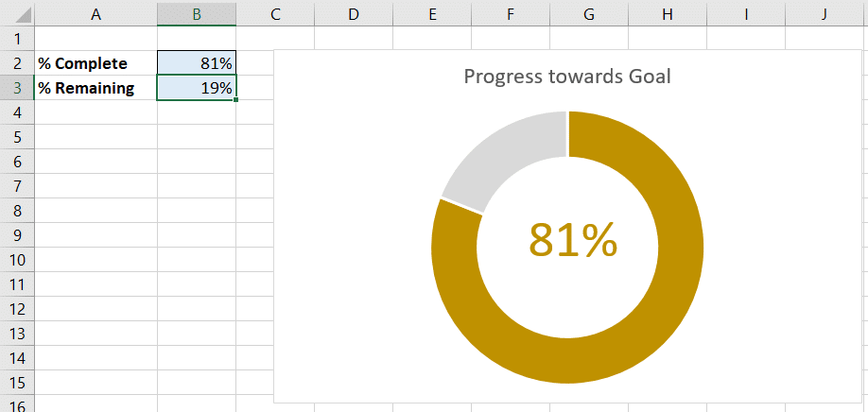This screenshot has height=412, width=868.
Task: Select row 10 header
Action: (x=17, y=259)
